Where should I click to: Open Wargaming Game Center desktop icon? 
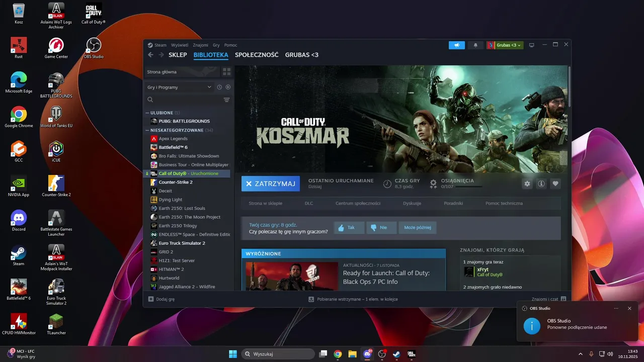(56, 48)
